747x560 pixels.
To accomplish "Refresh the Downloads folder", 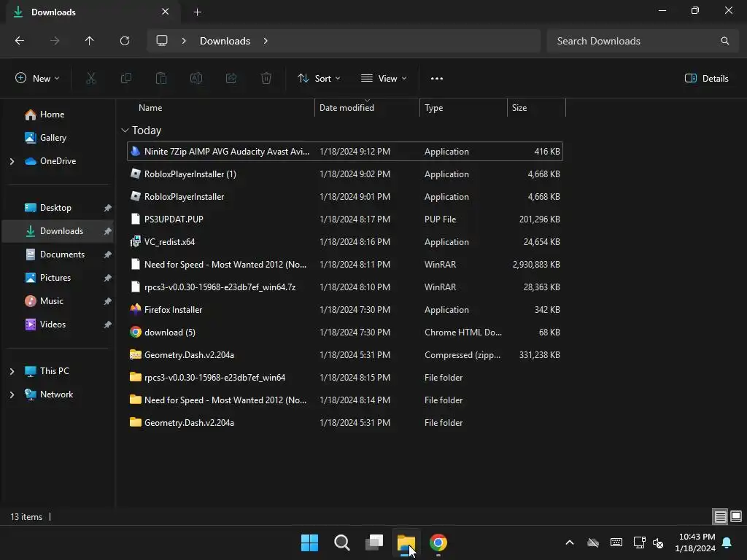I will click(125, 41).
